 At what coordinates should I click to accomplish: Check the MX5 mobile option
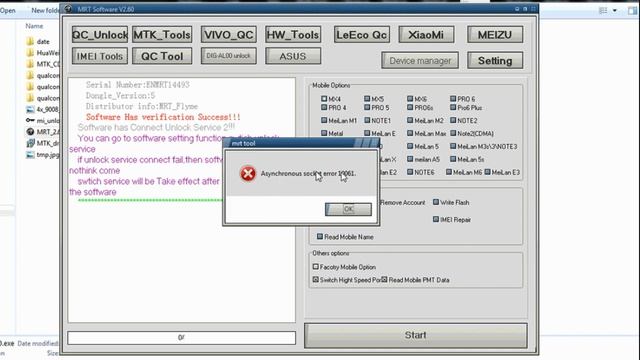[x=367, y=99]
